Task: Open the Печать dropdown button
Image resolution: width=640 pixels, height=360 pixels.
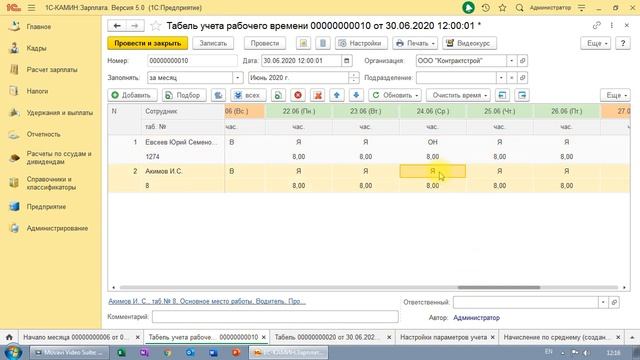Action: coord(415,43)
